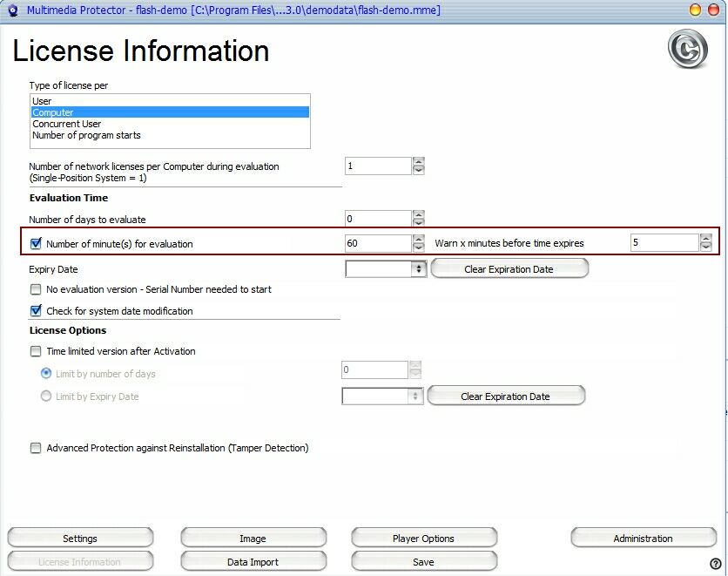The image size is (728, 576).
Task: Open the Player Options page
Action: point(423,539)
